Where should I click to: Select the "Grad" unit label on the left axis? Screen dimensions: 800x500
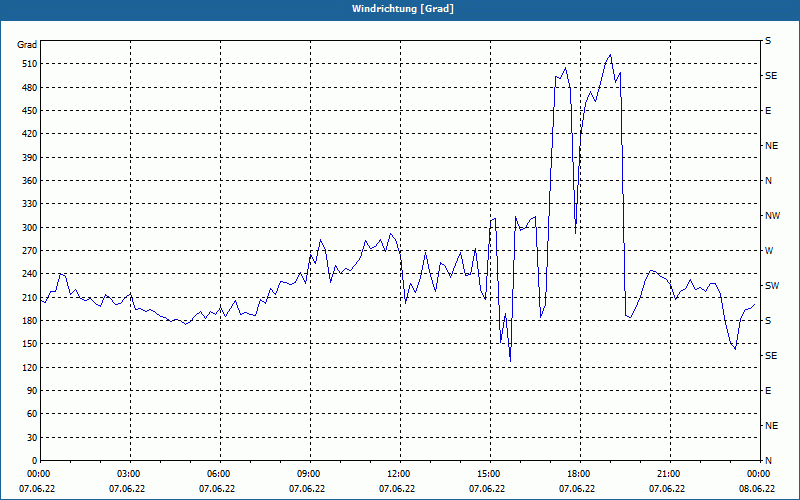(27, 45)
